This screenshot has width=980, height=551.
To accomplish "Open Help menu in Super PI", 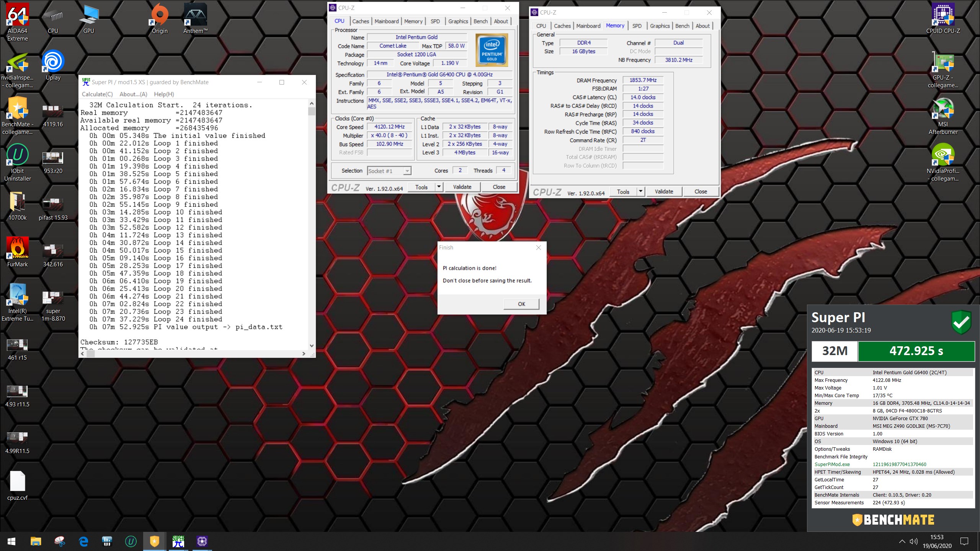I will [164, 94].
